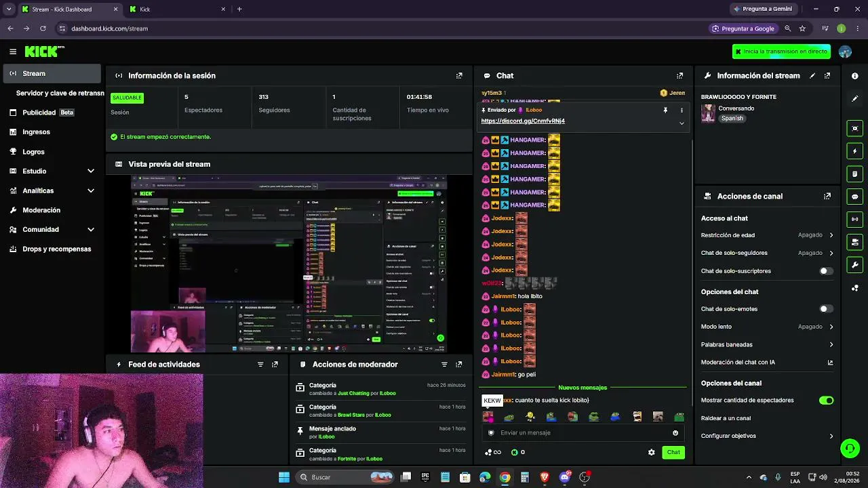Toggle the channel actions icon in the right sidebar
Screen dimensions: 868x488
pos(854,242)
